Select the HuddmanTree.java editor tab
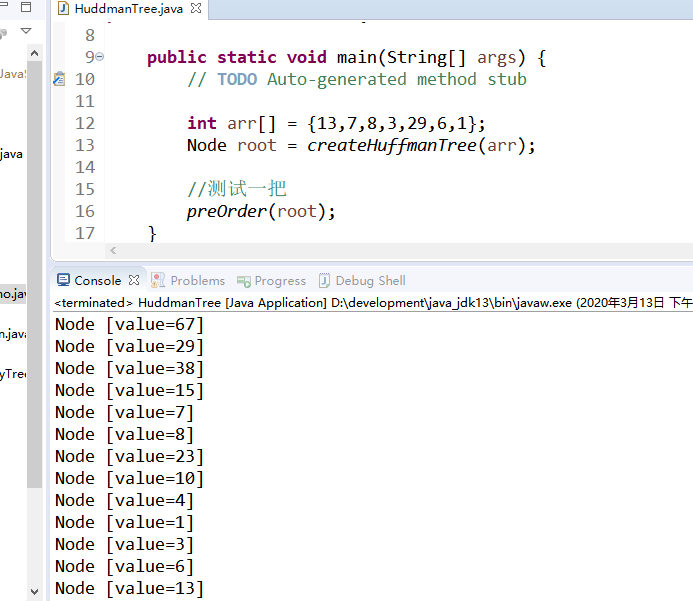The width and height of the screenshot is (693, 601). [129, 9]
